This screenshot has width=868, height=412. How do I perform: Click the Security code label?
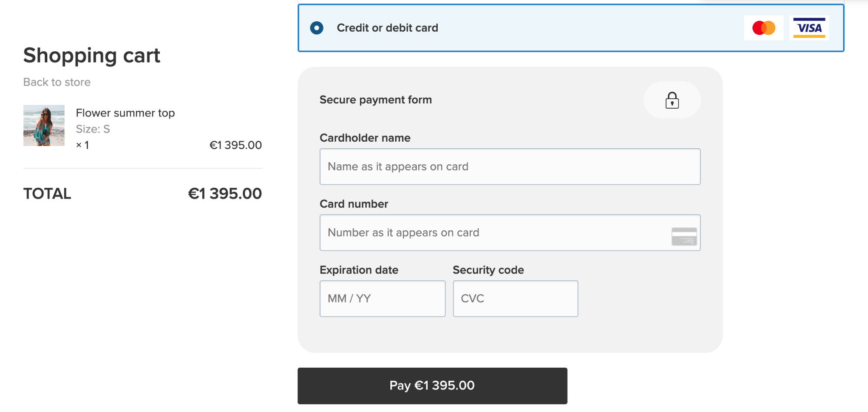point(488,269)
